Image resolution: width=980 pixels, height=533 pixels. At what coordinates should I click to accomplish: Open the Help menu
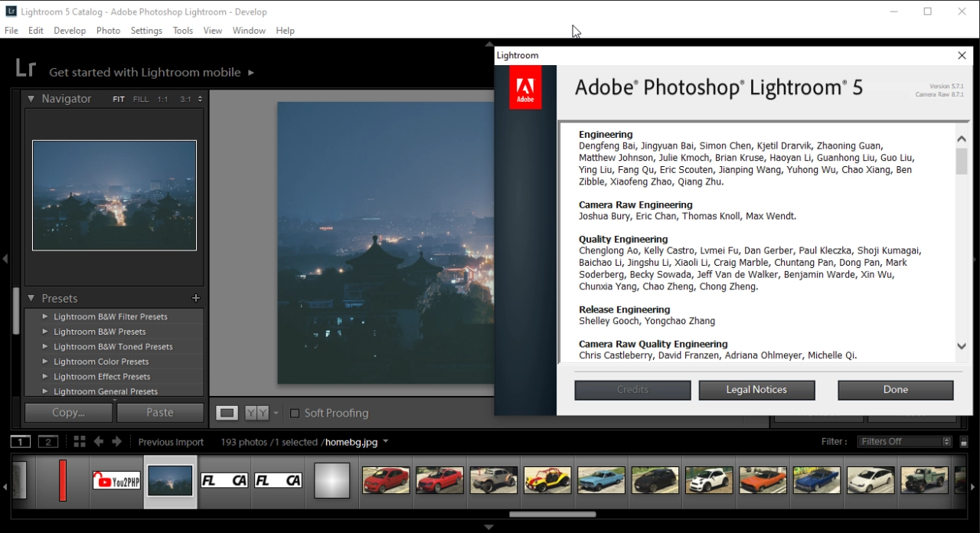pyautogui.click(x=285, y=31)
